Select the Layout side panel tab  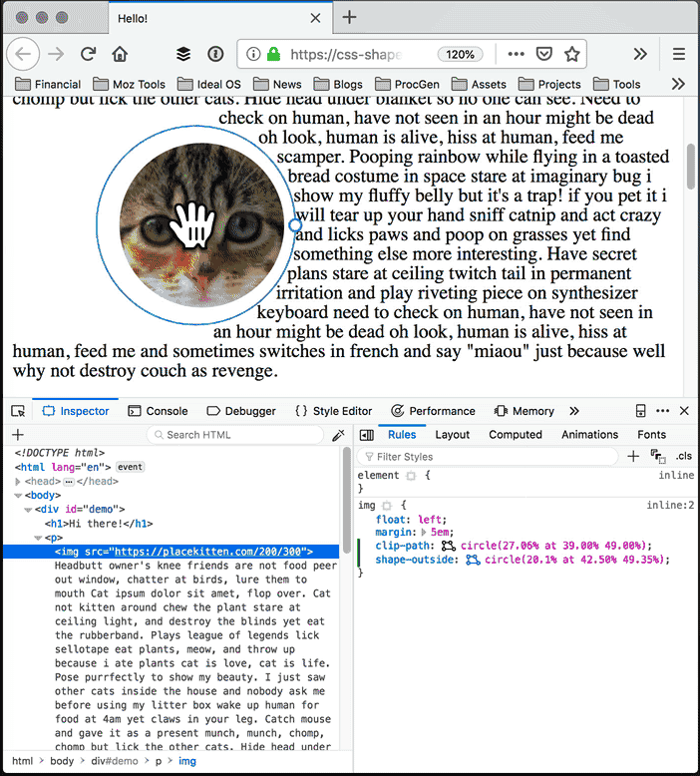[x=452, y=435]
